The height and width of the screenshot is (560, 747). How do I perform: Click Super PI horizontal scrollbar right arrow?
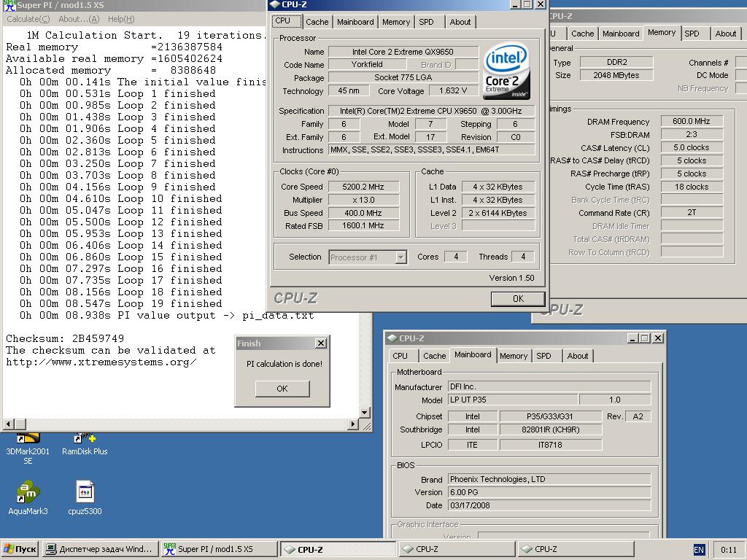tap(352, 424)
